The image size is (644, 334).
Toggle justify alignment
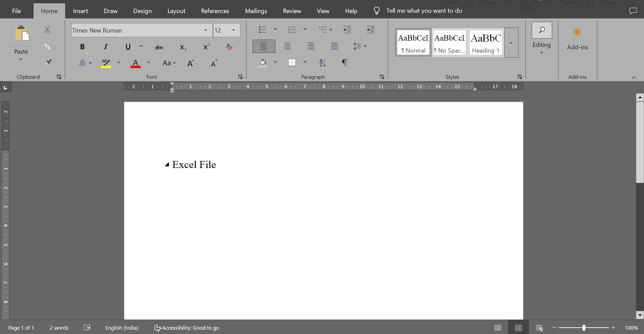coord(334,46)
